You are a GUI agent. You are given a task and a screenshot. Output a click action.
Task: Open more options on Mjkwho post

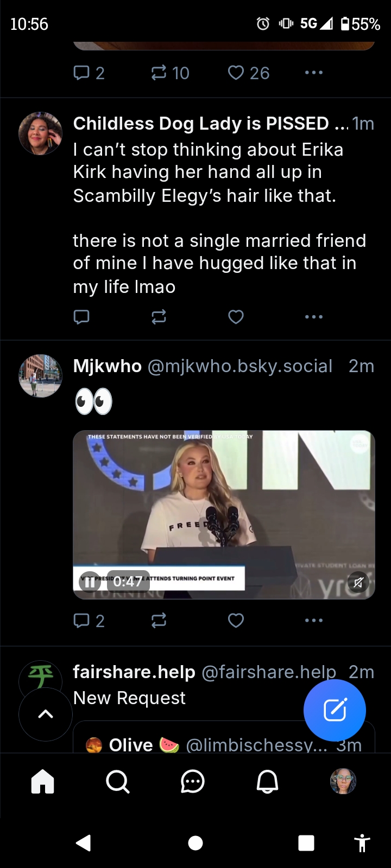(x=314, y=620)
